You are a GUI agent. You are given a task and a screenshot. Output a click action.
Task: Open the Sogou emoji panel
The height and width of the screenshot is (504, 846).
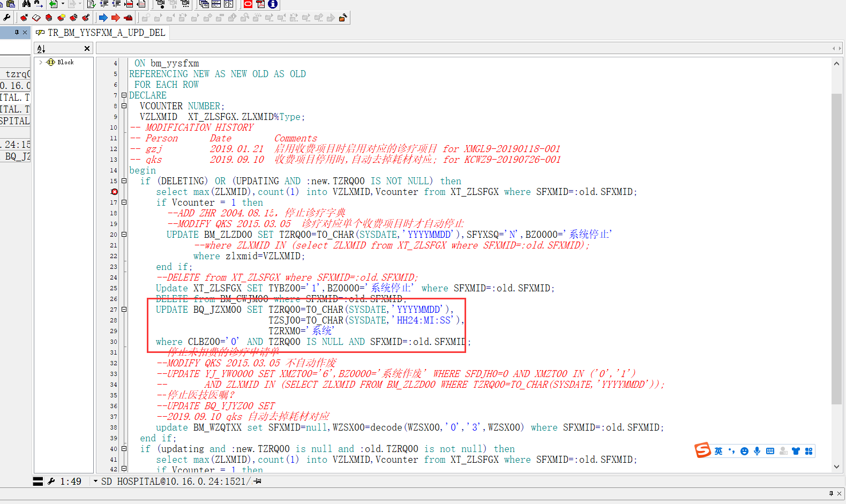click(x=744, y=451)
